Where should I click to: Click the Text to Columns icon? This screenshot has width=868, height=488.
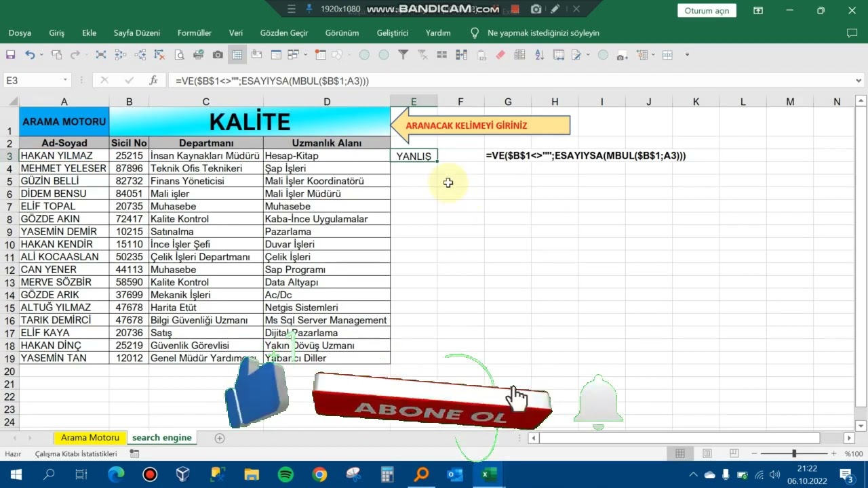click(x=461, y=55)
